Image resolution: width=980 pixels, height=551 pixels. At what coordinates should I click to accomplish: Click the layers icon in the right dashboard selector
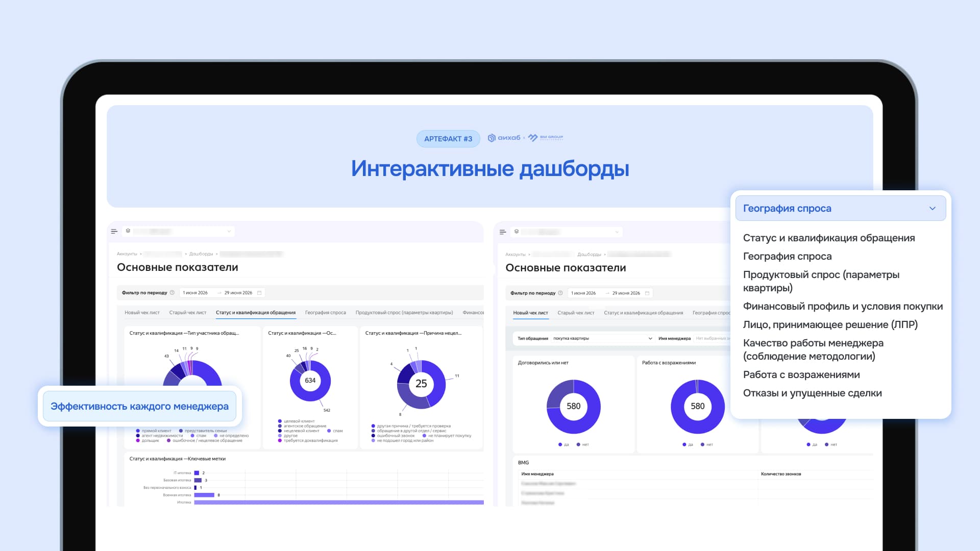517,232
